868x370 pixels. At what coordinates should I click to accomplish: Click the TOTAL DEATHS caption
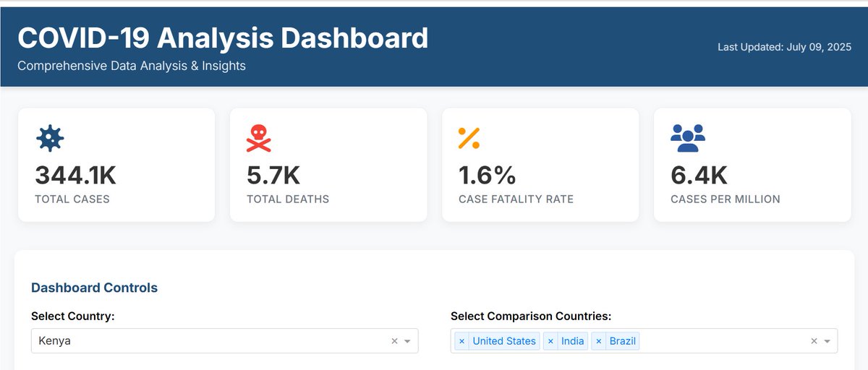pos(288,199)
